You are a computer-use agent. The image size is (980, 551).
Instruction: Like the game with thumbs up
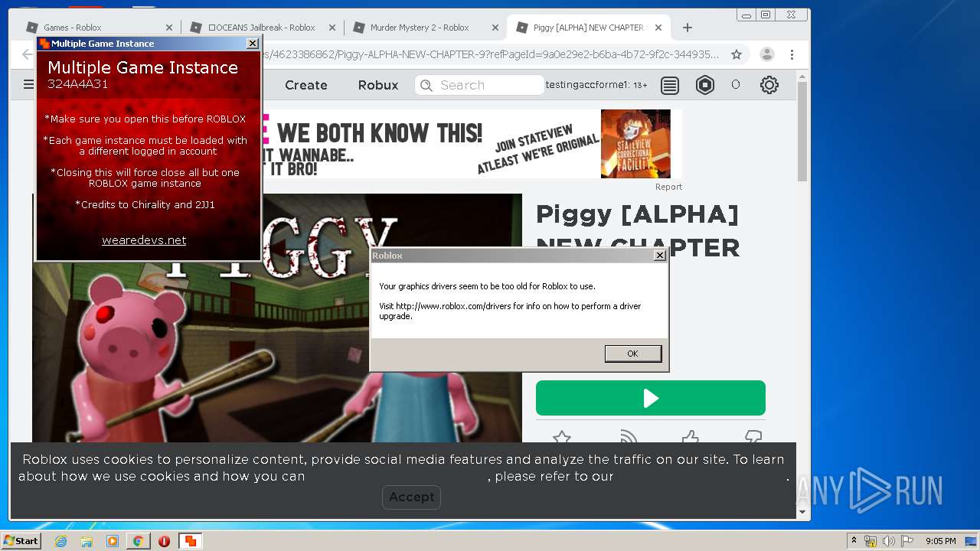[x=690, y=438]
